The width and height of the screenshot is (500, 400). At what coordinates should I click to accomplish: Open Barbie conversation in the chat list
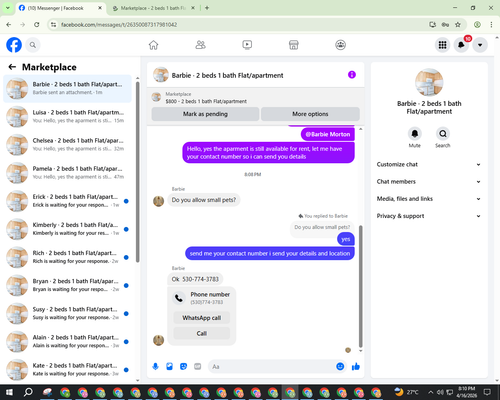[x=67, y=88]
